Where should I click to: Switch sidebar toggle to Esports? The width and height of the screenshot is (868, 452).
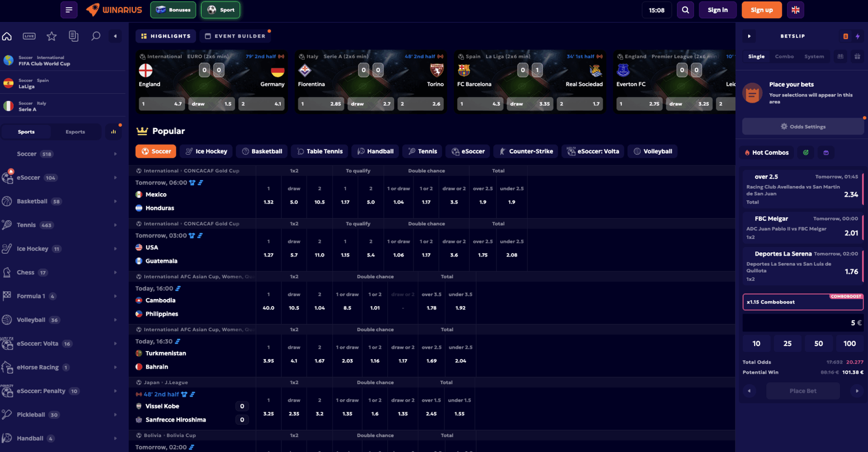point(75,132)
